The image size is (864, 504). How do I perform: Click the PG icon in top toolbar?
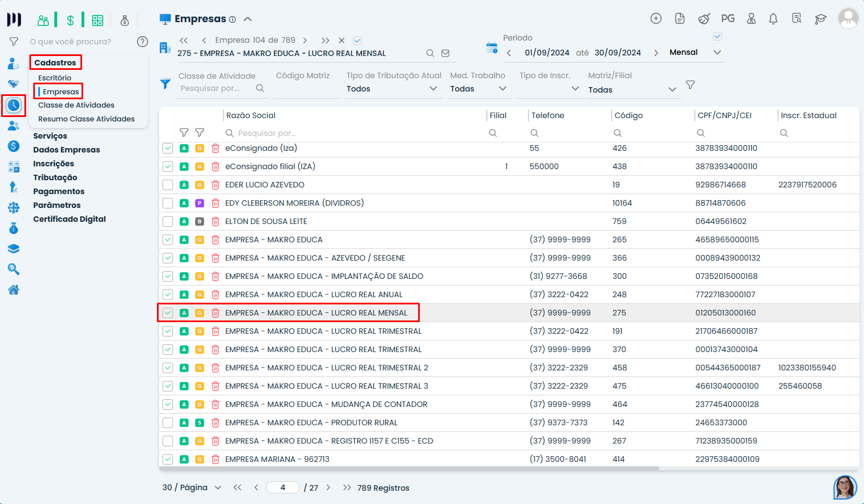[x=728, y=19]
